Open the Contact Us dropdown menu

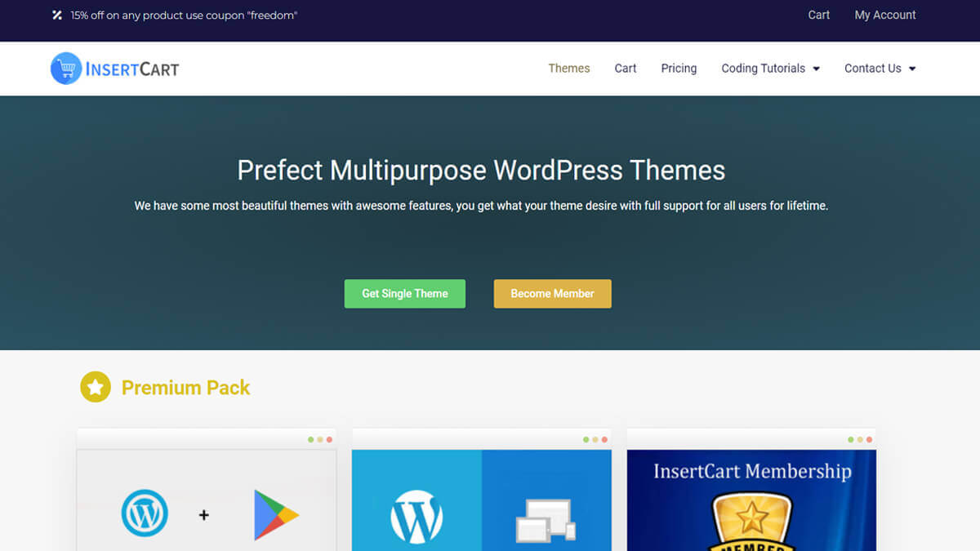[x=874, y=69]
